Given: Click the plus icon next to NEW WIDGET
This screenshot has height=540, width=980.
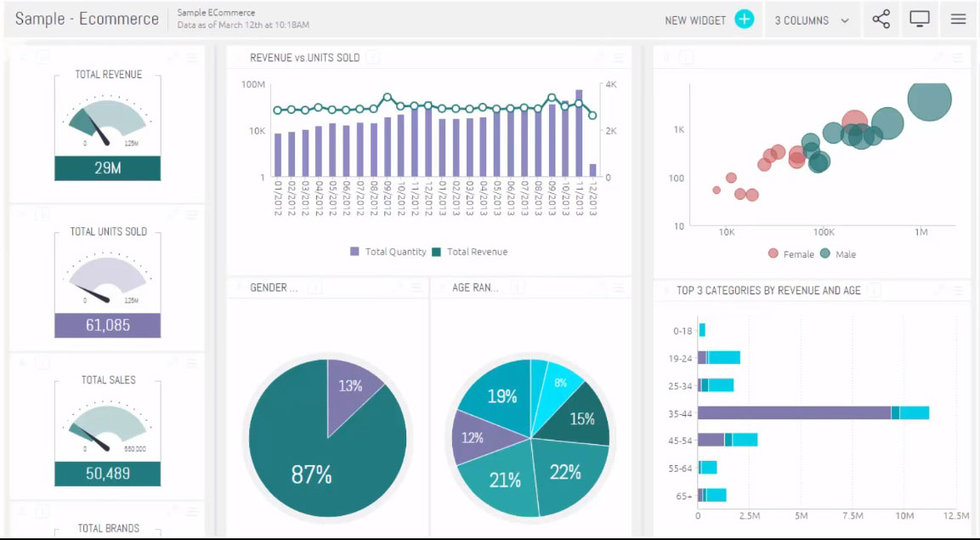Looking at the screenshot, I should (x=744, y=18).
